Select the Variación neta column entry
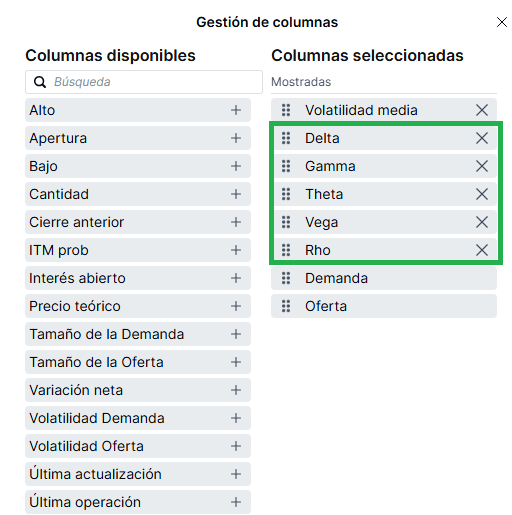 click(138, 390)
